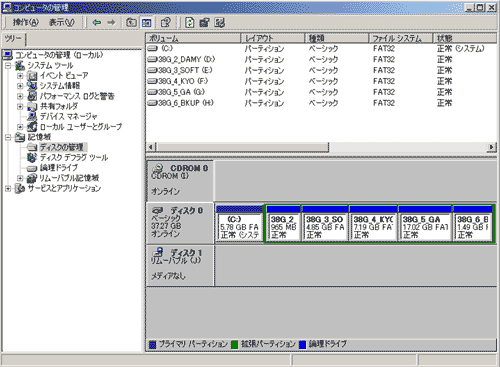Click the Refresh toolbar icon
Viewport: 500px width, 367px height.
pos(190,23)
